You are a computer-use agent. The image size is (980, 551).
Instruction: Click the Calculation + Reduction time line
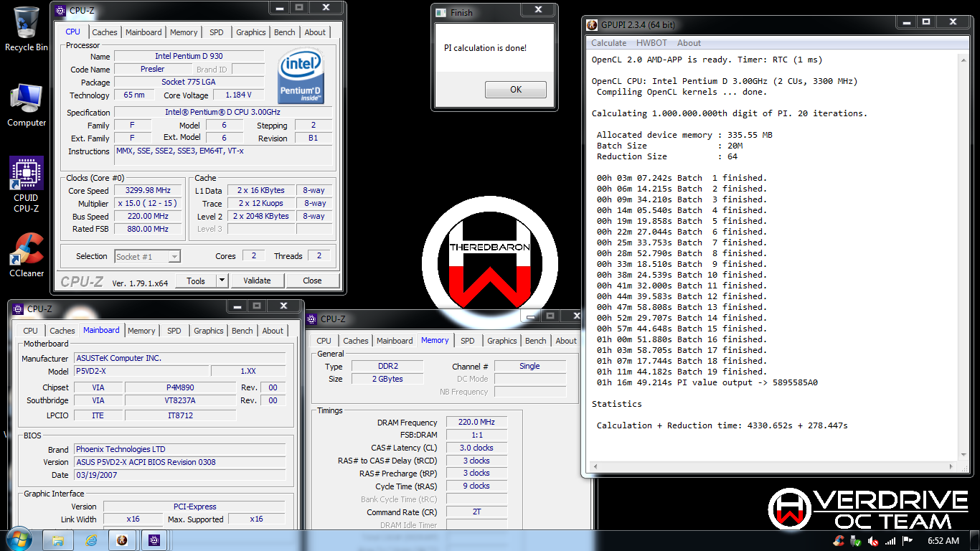pyautogui.click(x=722, y=425)
